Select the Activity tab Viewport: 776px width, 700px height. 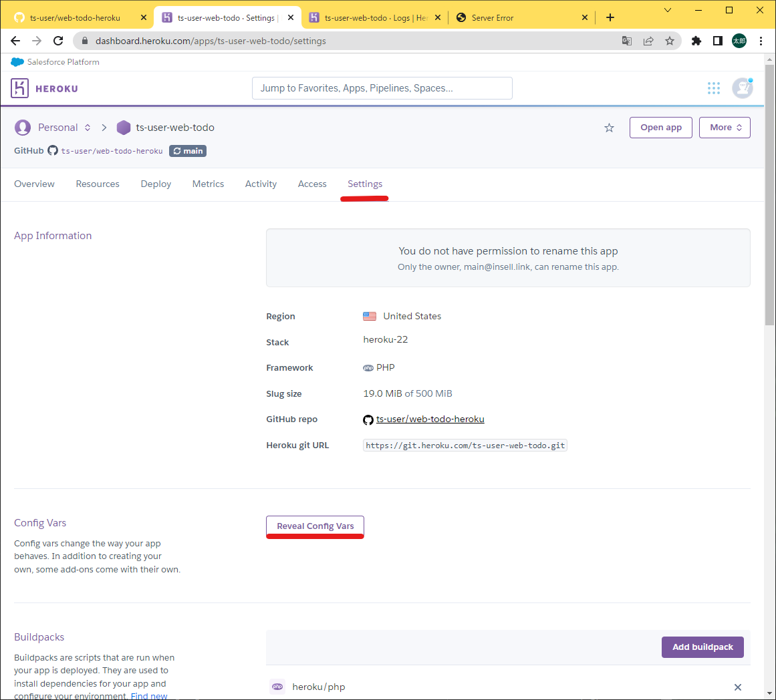pyautogui.click(x=261, y=184)
